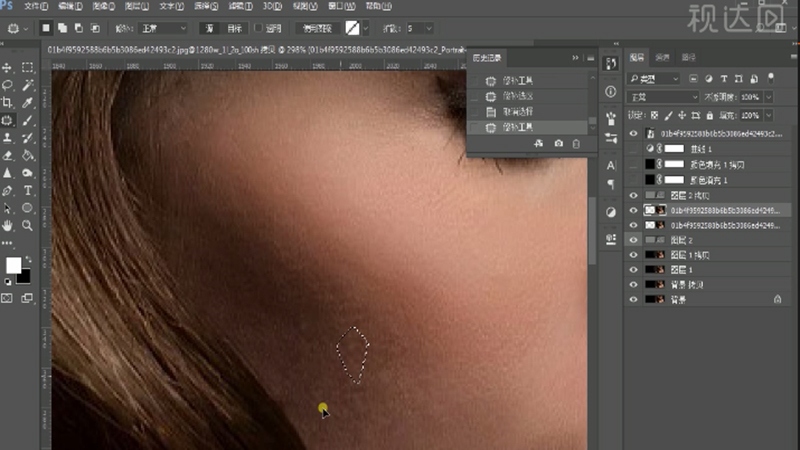
Task: Switch to the 路径 tab
Action: [x=688, y=58]
